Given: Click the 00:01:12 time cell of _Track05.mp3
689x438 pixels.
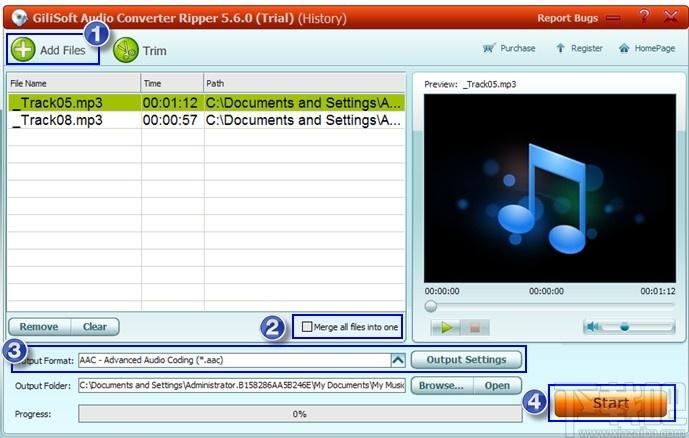Looking at the screenshot, I should [170, 103].
